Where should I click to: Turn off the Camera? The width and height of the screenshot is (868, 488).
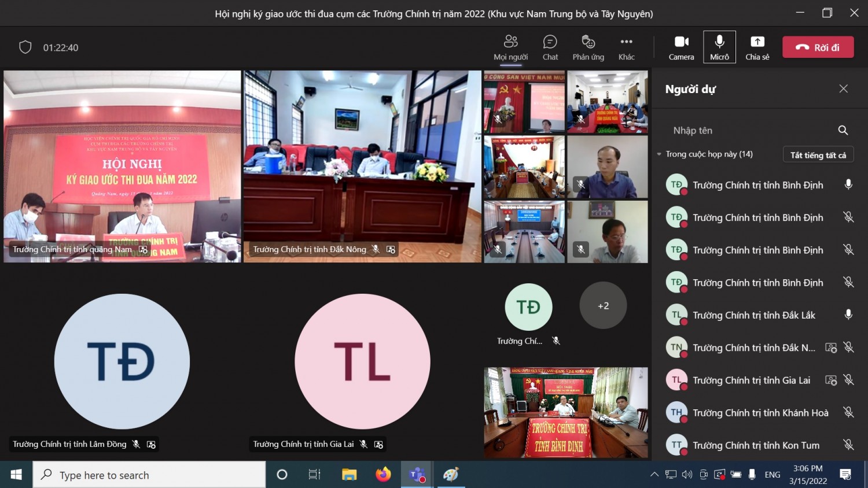pyautogui.click(x=681, y=47)
